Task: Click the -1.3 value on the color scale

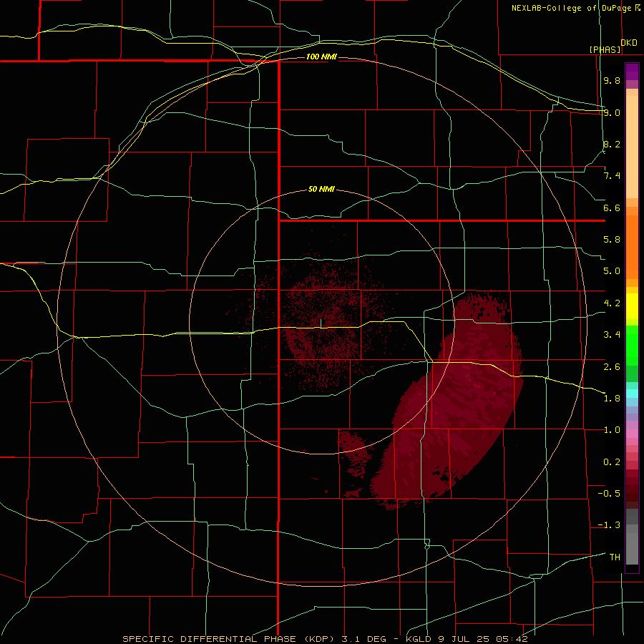Action: click(x=609, y=525)
